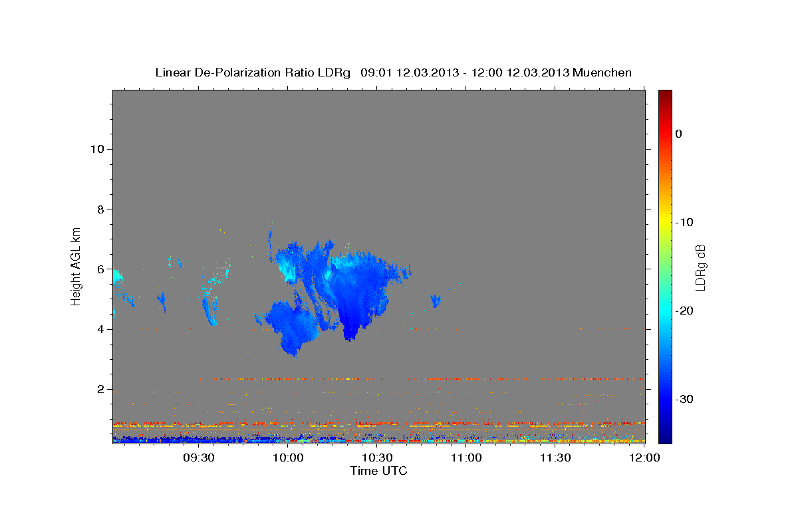The image size is (798, 532).
Task: Click the colorbar label '-30'
Action: 684,399
